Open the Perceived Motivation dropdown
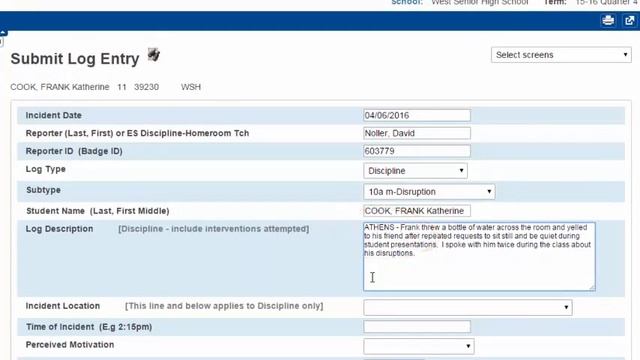640x360 pixels. point(419,346)
